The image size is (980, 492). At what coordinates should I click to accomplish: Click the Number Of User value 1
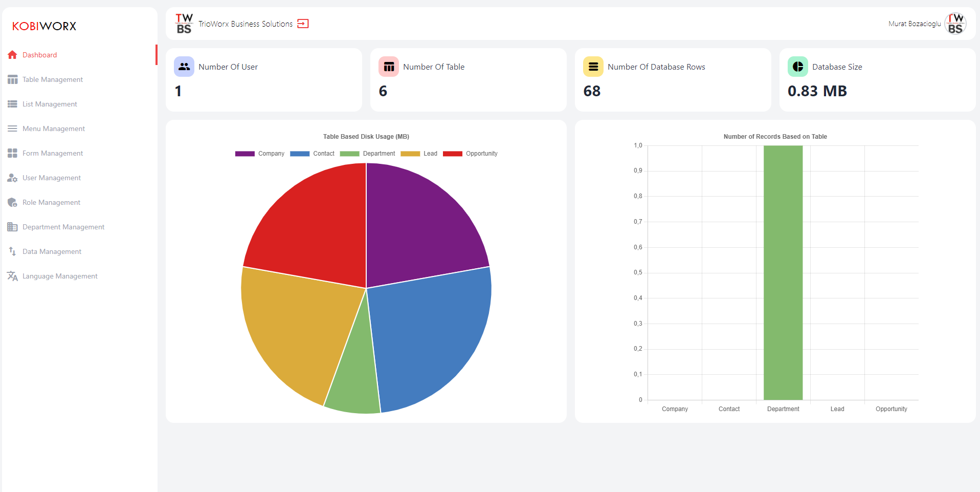point(178,91)
